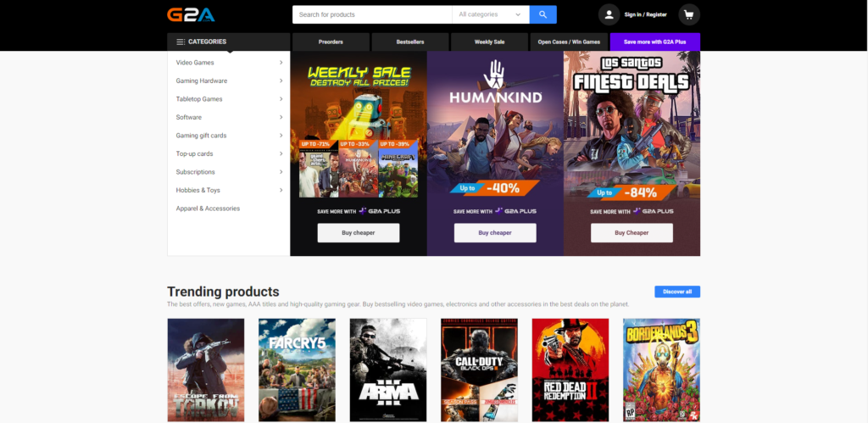Image resolution: width=868 pixels, height=423 pixels.
Task: Open Escape from Tarkov product cover
Action: point(206,370)
